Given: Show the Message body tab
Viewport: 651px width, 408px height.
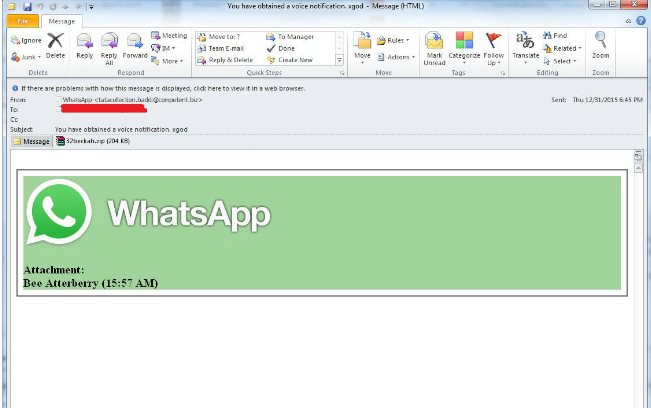Looking at the screenshot, I should 32,141.
